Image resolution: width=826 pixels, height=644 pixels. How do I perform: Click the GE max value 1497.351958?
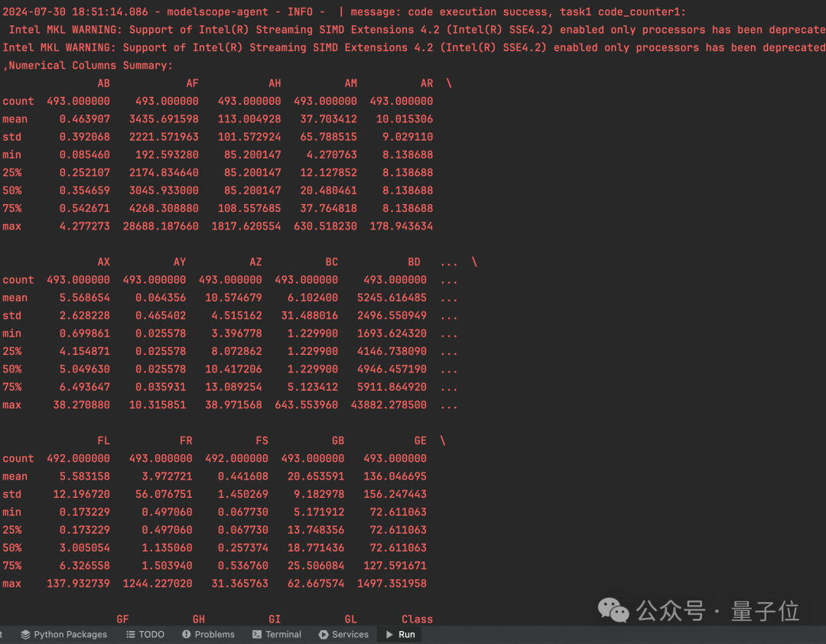pyautogui.click(x=392, y=584)
